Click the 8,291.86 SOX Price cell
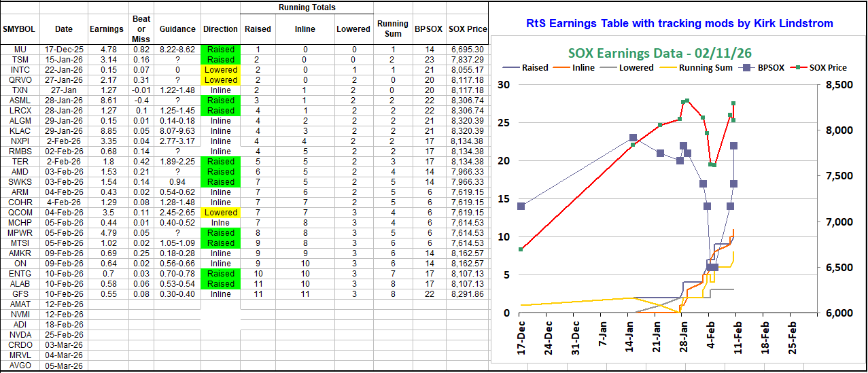 pos(466,294)
